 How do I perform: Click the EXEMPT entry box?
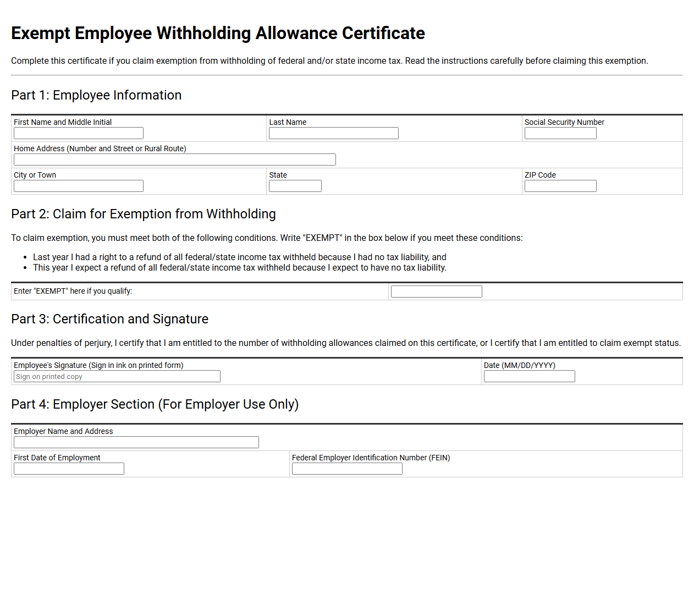[437, 291]
